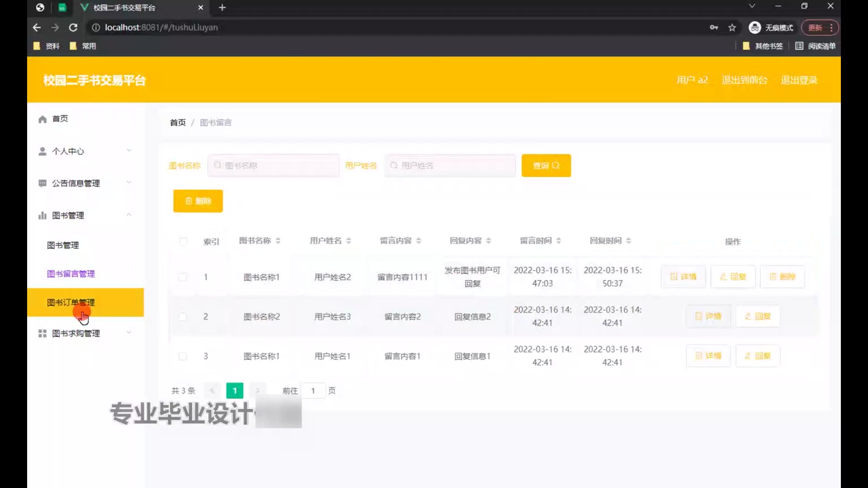Click the 图书名称 search input field

pyautogui.click(x=274, y=165)
